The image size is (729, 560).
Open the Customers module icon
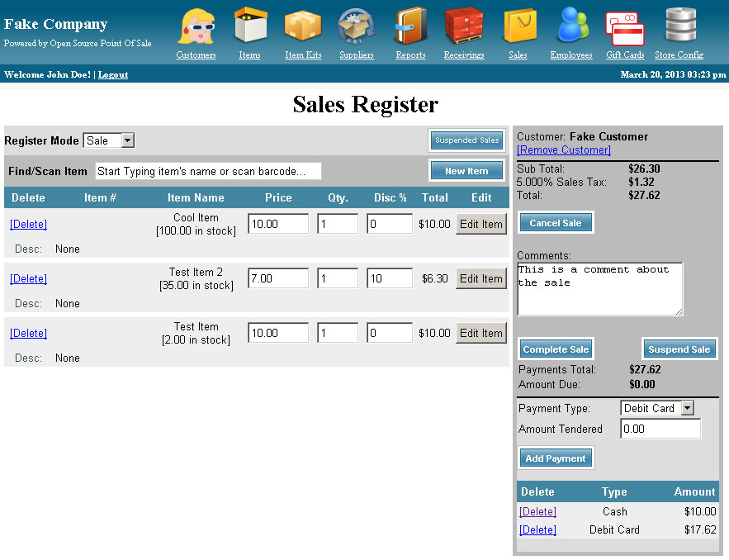click(x=196, y=26)
